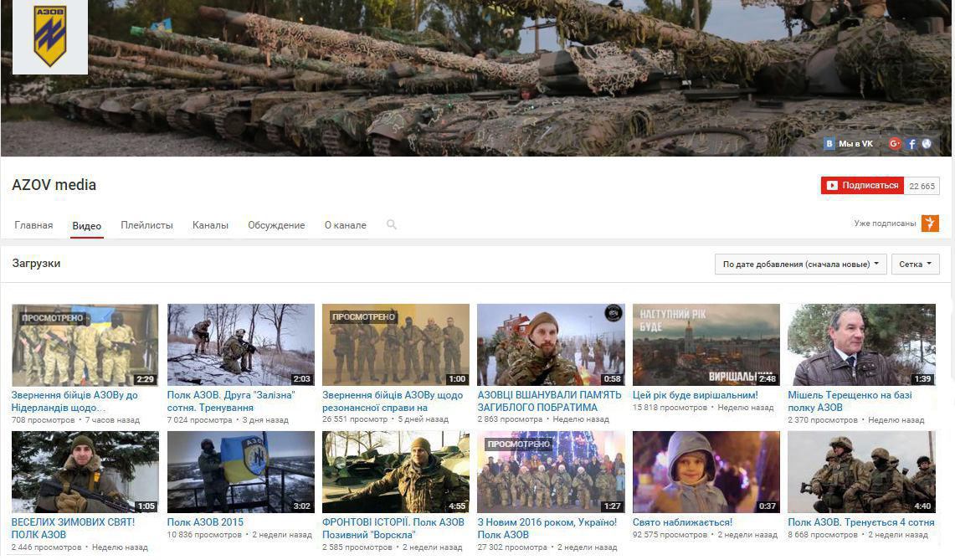Viewport: 955px width, 560px height.
Task: Open the Мы в VK link
Action: point(855,144)
